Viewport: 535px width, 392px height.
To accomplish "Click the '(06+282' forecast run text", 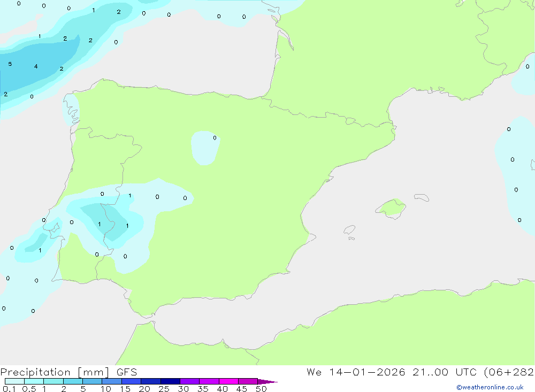I will [509, 372].
